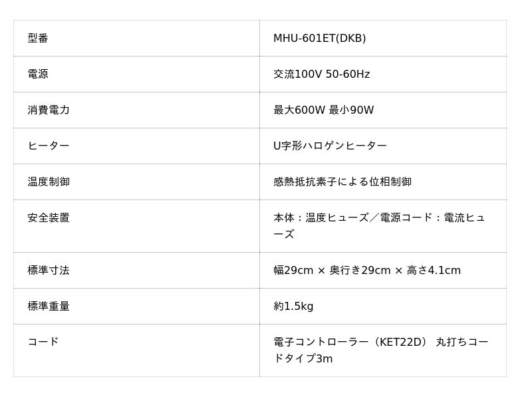The height and width of the screenshot is (397, 532).
Task: Click the コード label in left column
Action: [x=43, y=342]
